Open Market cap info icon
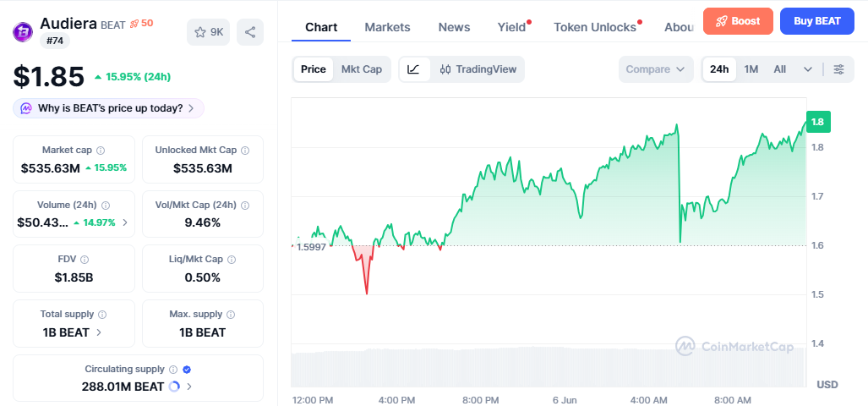Image resolution: width=868 pixels, height=406 pixels. point(101,150)
